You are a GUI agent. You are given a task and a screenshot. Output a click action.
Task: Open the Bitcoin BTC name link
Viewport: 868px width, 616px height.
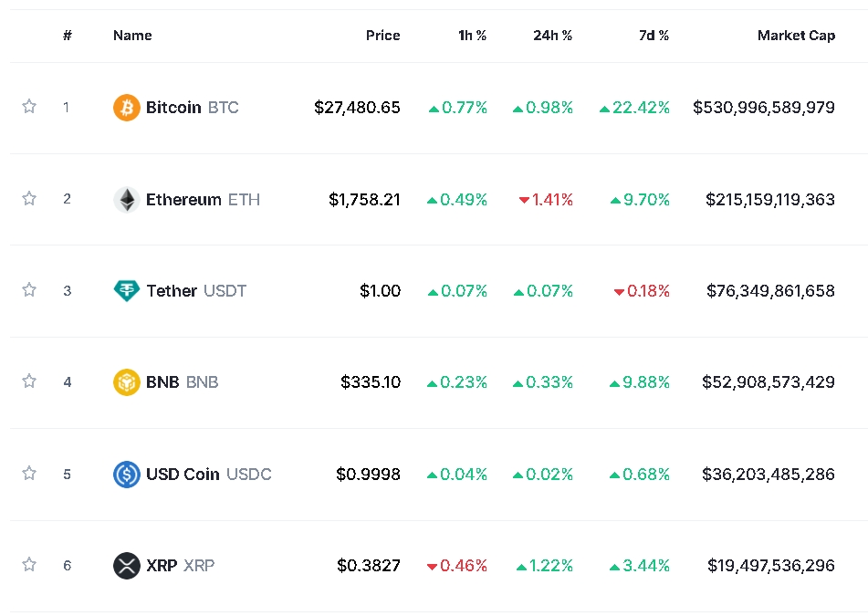[x=192, y=108]
